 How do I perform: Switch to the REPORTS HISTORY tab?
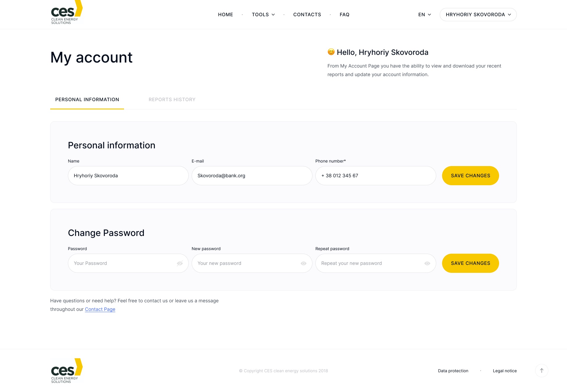172,99
